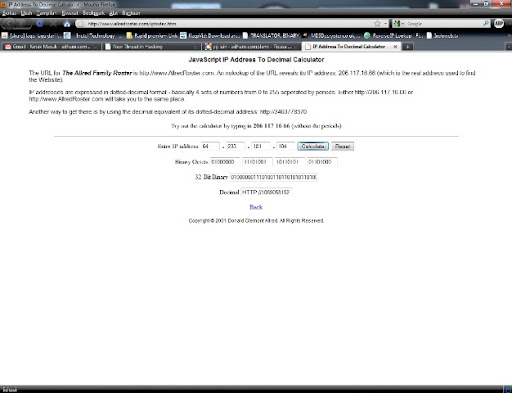Click the search magnifier icon

click(x=486, y=23)
